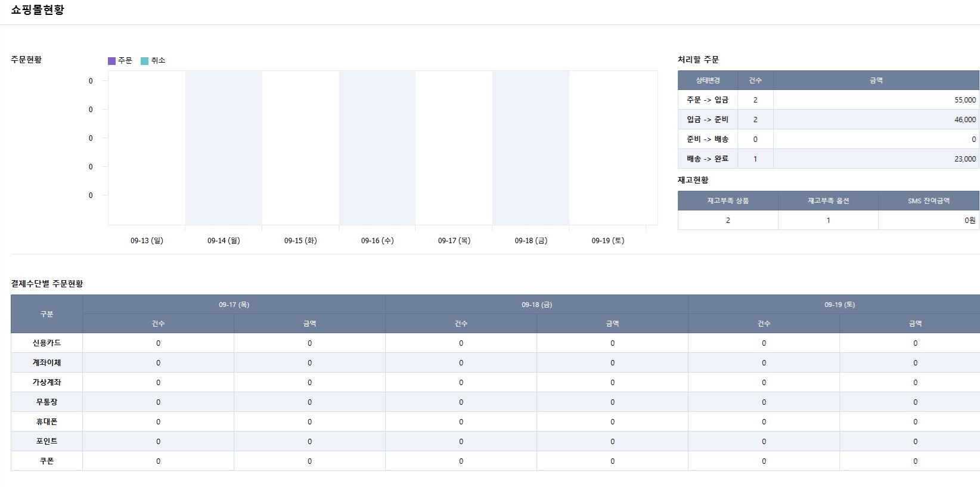Click the teal 취소 legend swatch
Viewport: 980px width, 487px height.
coord(144,61)
